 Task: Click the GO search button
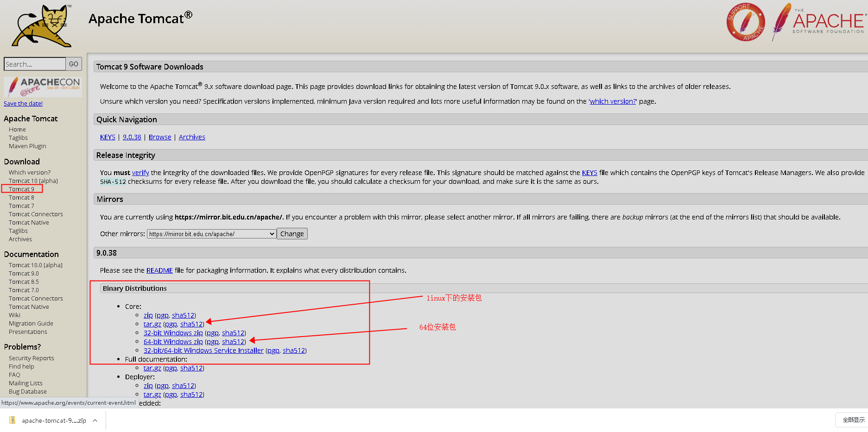pos(74,64)
